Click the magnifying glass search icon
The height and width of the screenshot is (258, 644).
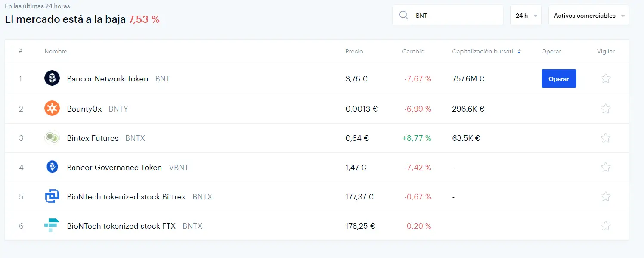[403, 16]
